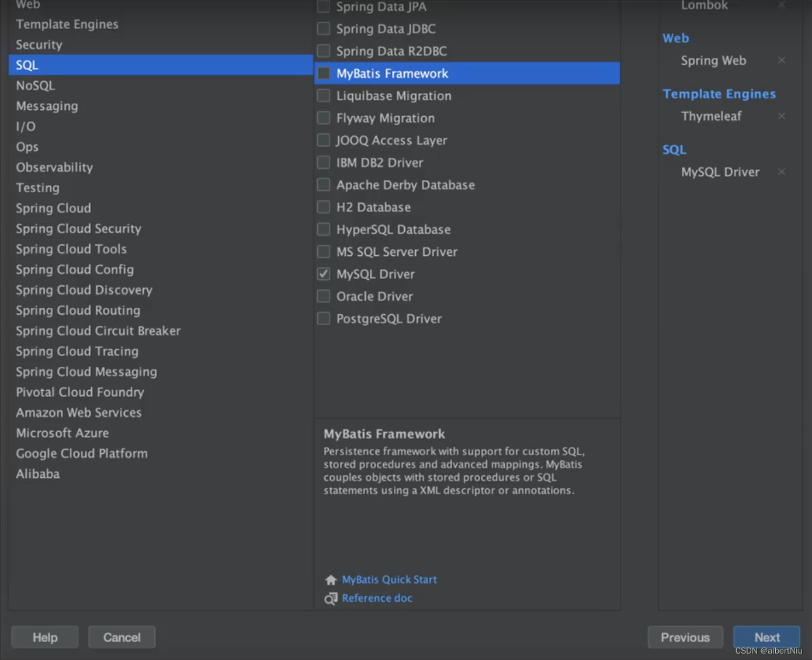Check the Spring Data JDBC checkbox

(x=324, y=29)
